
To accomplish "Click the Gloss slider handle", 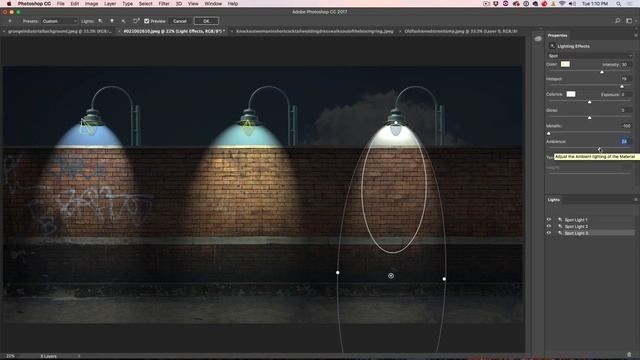I will [x=589, y=118].
